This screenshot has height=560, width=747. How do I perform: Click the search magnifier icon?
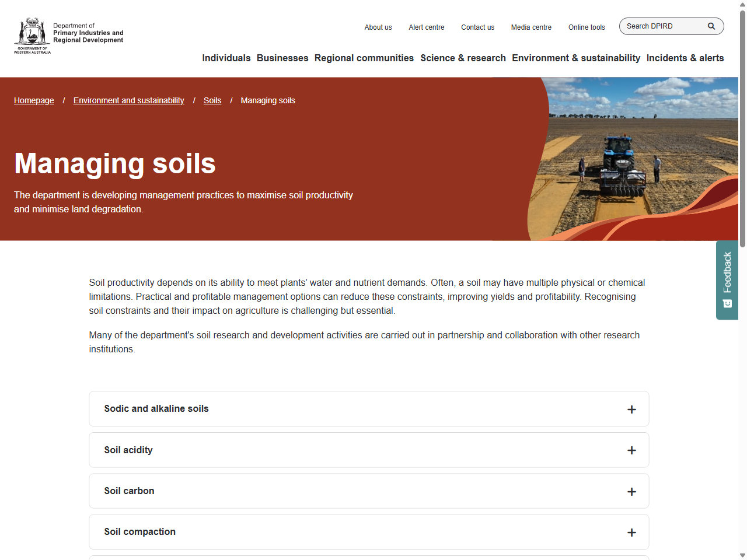(x=711, y=26)
